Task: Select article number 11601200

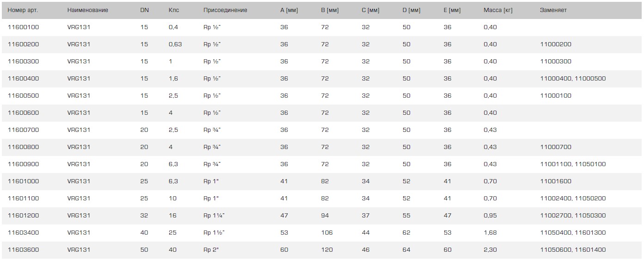Action: [24, 216]
